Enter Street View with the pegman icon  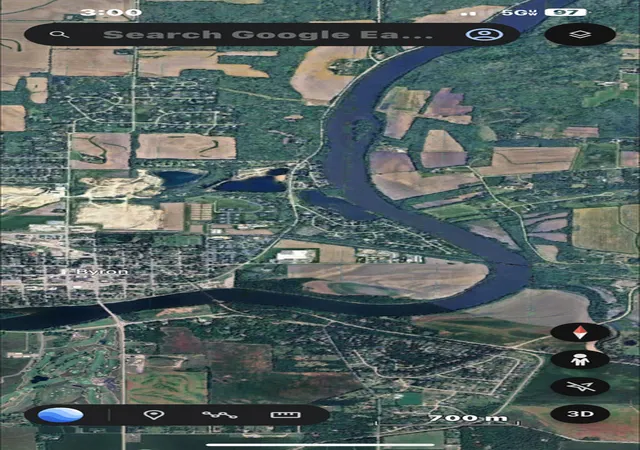coord(580,360)
